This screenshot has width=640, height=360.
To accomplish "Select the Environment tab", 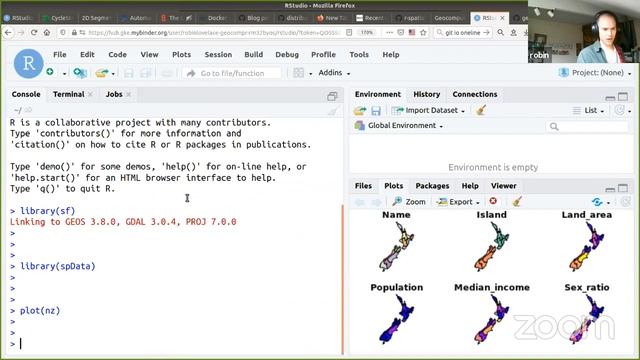I will click(x=378, y=94).
